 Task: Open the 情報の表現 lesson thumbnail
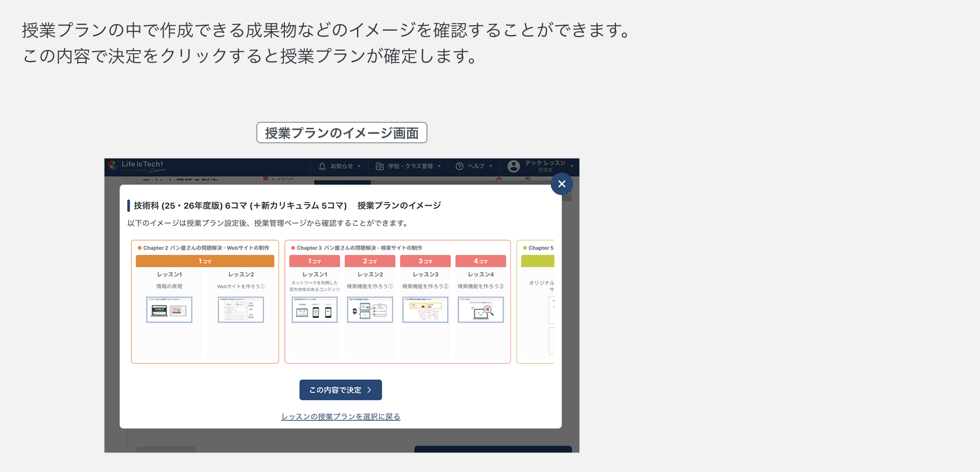[169, 310]
